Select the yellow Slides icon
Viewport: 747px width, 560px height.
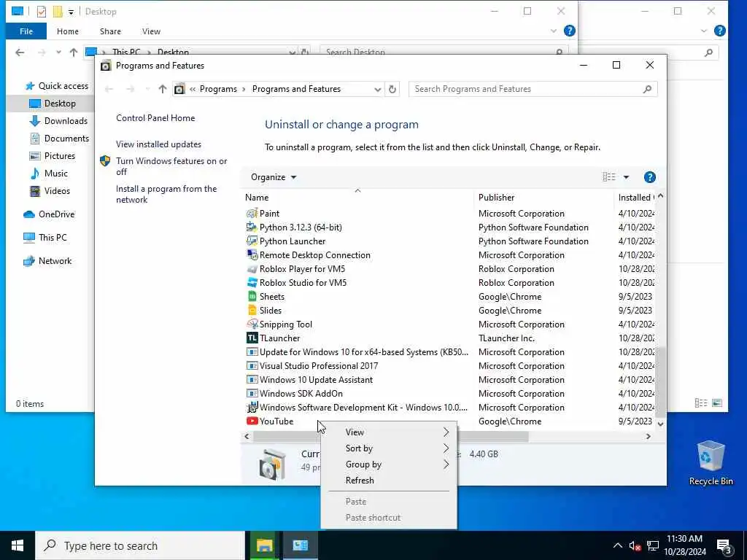coord(252,311)
